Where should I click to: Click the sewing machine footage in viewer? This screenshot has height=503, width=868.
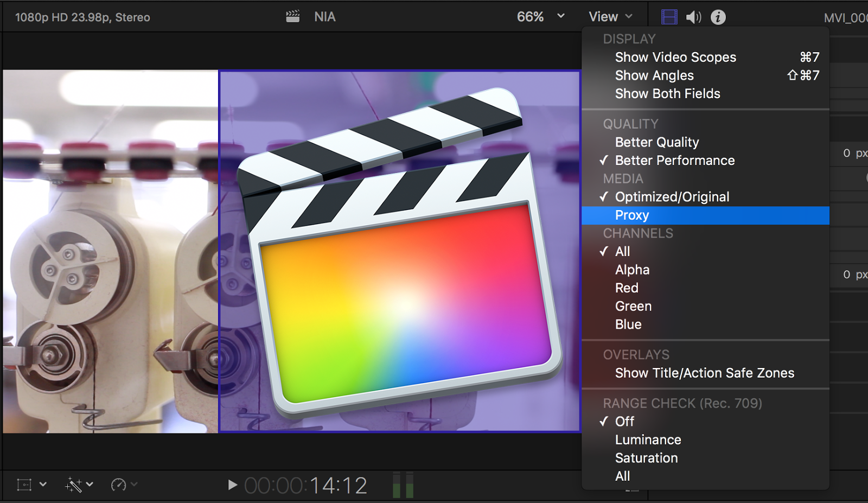111,251
